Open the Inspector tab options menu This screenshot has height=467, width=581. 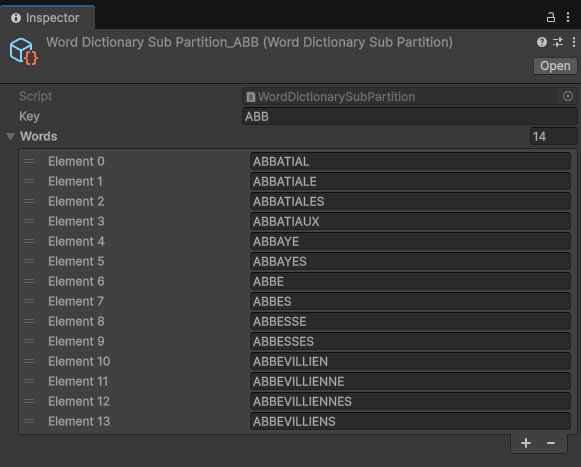[568, 17]
